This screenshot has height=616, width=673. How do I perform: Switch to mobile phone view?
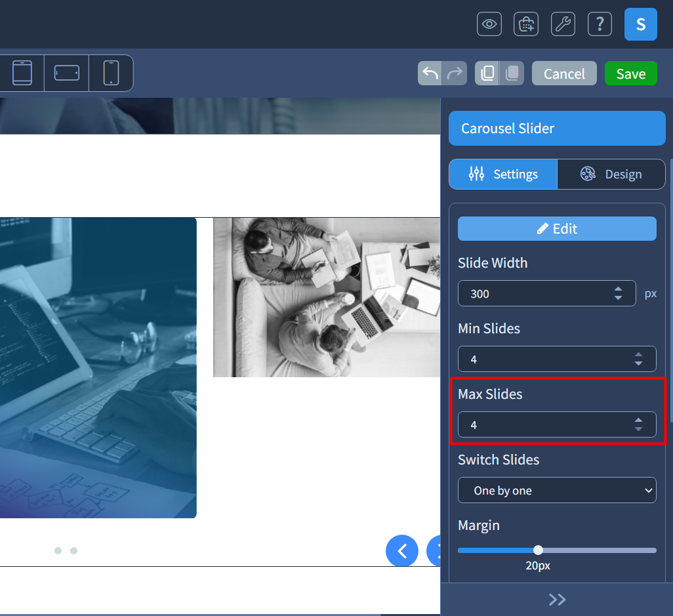tap(111, 73)
